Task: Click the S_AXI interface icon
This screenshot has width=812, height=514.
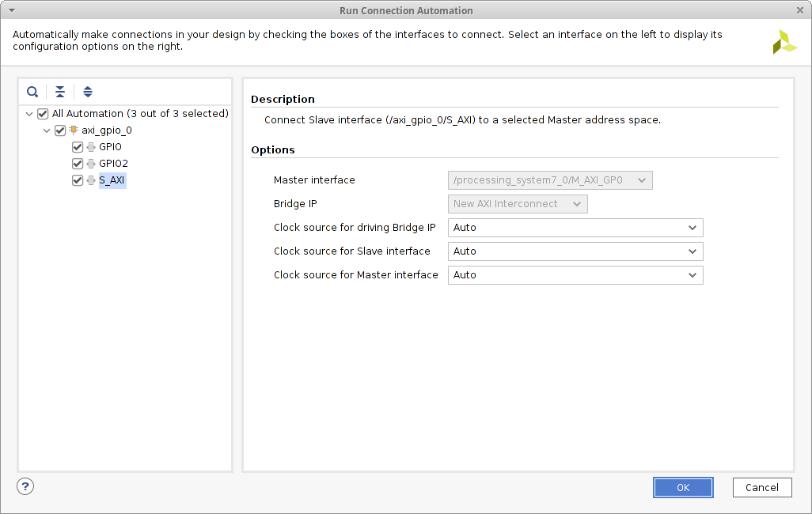Action: pyautogui.click(x=90, y=180)
